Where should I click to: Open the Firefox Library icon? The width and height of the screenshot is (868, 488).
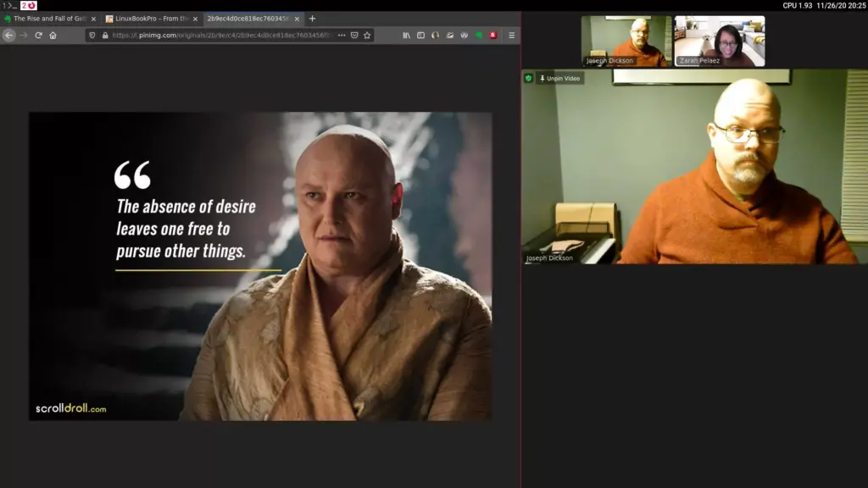tap(406, 35)
